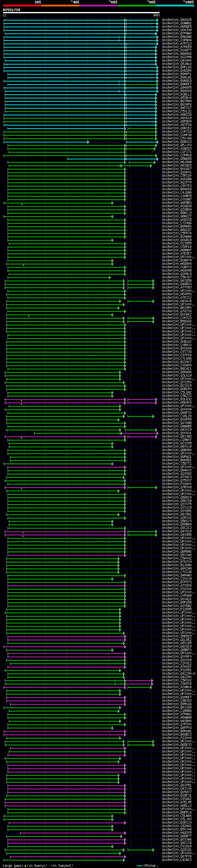
Task: Select the label UniRef100_C5DTT1
Action: tap(177, 464)
